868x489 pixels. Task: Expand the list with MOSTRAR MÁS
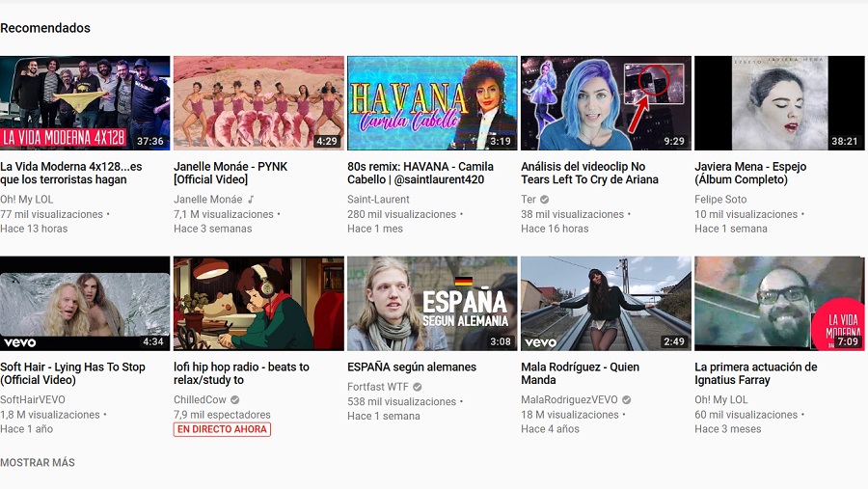pyautogui.click(x=38, y=463)
